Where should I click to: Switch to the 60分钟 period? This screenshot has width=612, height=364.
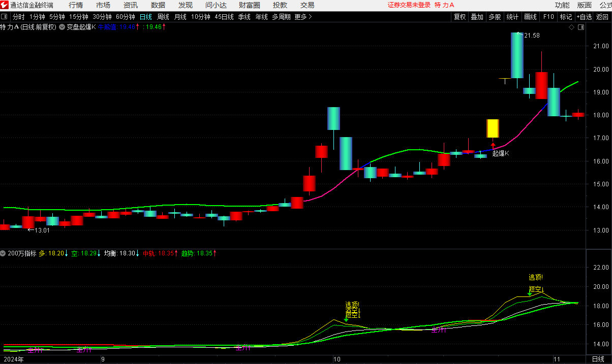click(x=126, y=17)
